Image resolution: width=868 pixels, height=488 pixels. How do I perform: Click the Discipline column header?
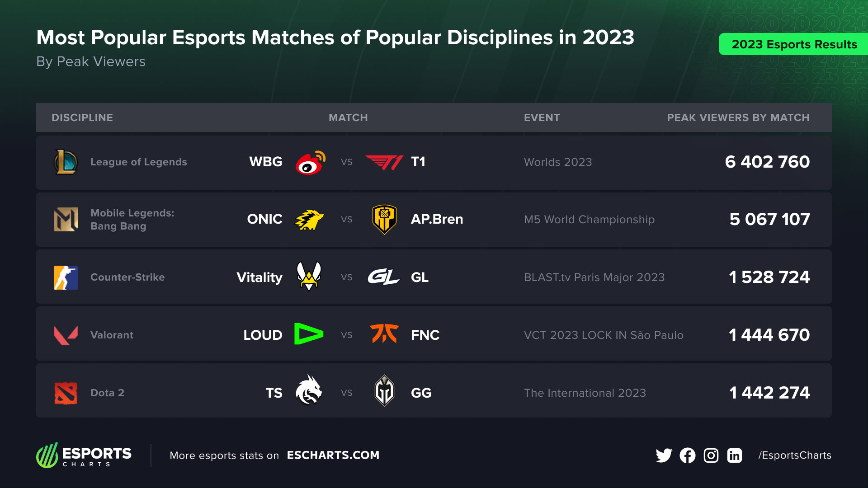point(82,117)
